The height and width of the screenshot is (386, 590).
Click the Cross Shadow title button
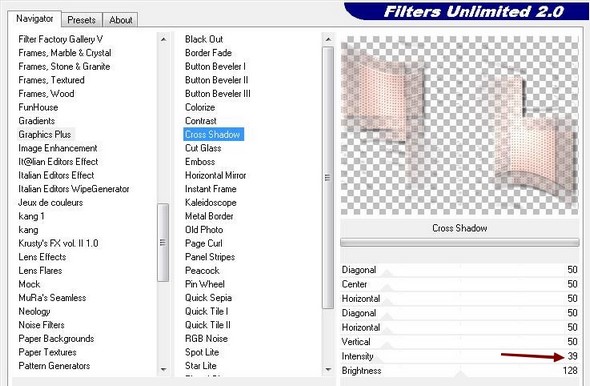(x=459, y=228)
